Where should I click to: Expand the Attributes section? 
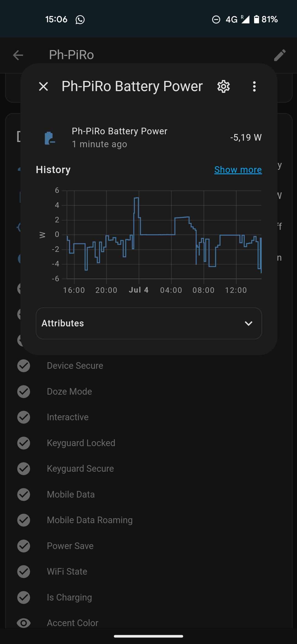pyautogui.click(x=148, y=323)
